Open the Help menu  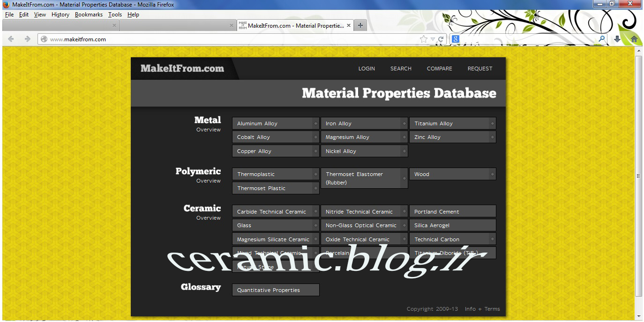click(134, 15)
